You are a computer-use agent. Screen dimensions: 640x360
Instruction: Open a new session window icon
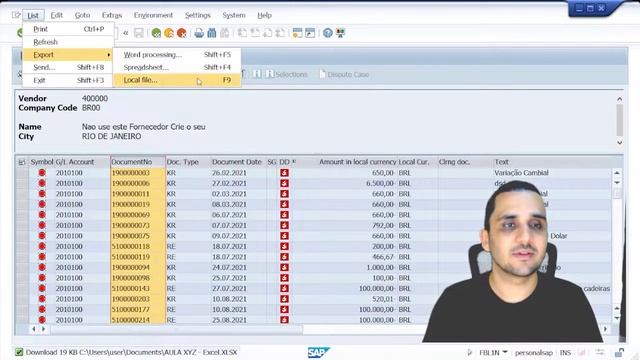tap(298, 33)
